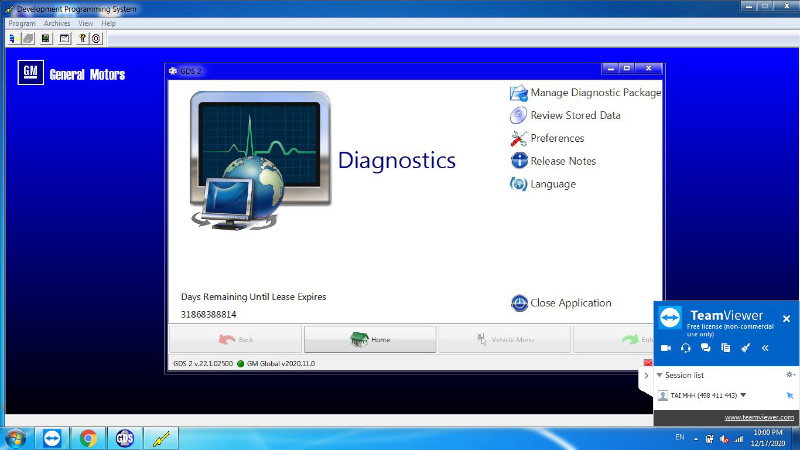Open Release Notes
This screenshot has height=450, width=800.
(x=563, y=161)
